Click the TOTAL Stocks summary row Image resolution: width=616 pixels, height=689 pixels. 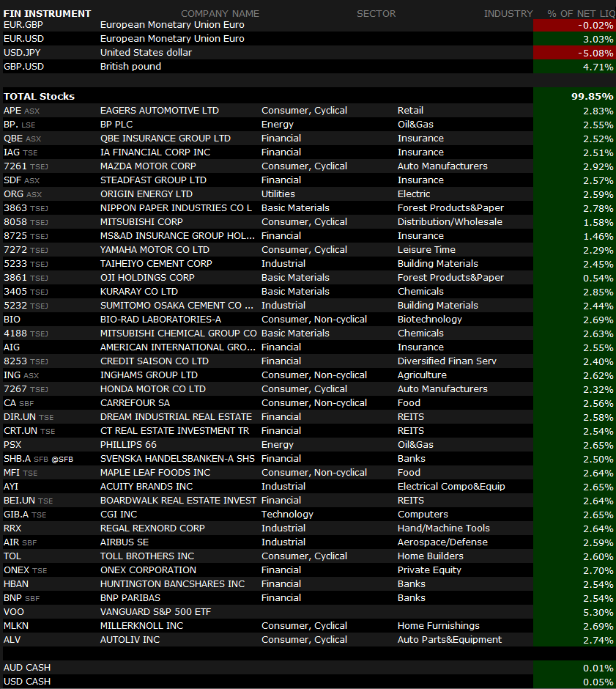(309, 96)
